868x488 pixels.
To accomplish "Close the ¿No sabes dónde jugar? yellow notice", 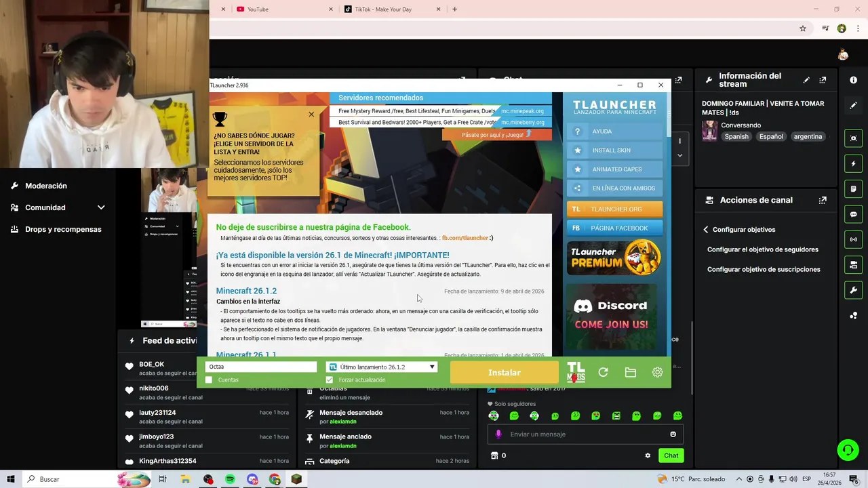I will [311, 114].
